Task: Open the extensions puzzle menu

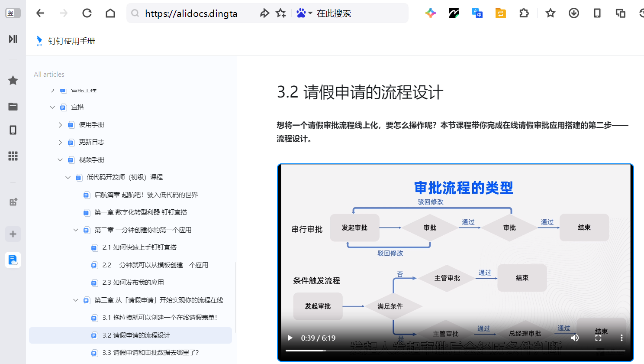Action: point(524,13)
